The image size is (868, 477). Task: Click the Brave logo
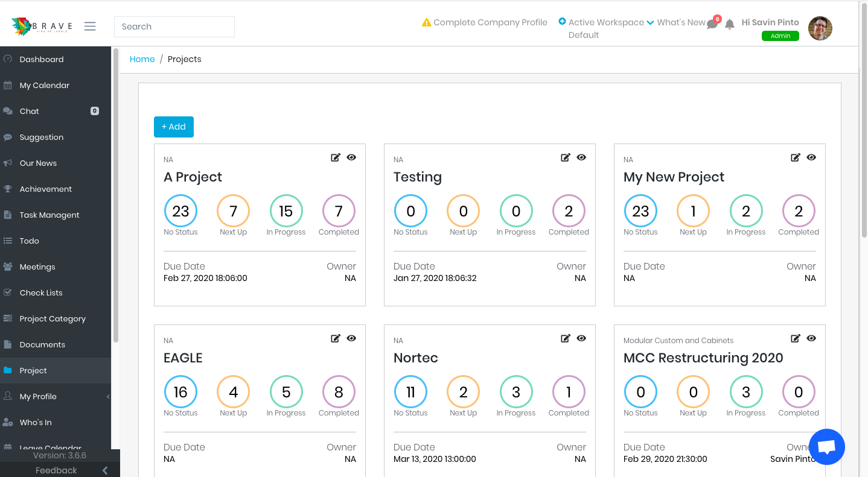[x=42, y=27]
